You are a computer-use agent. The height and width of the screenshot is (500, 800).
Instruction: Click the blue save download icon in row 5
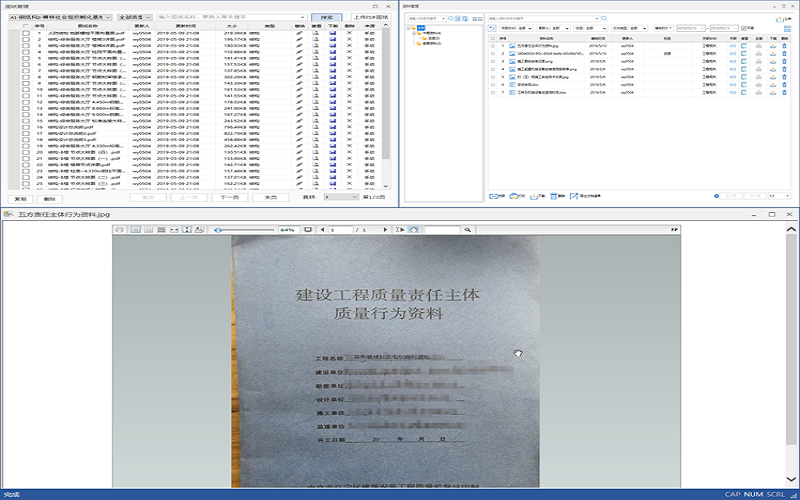tap(333, 58)
